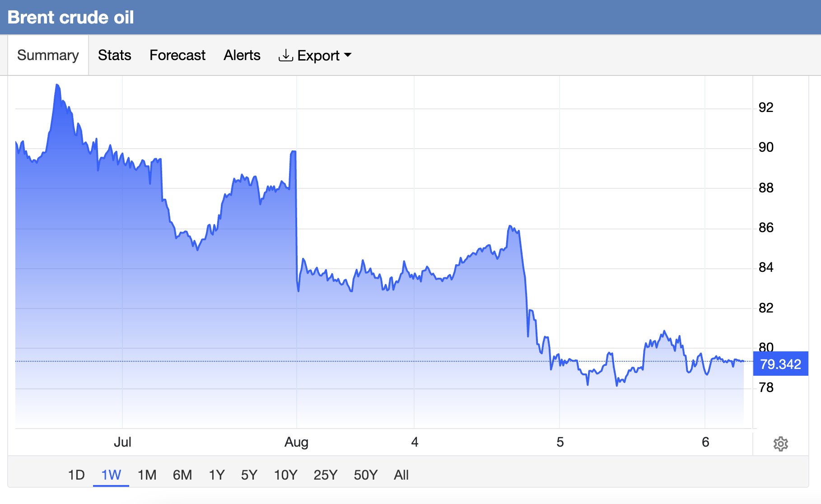Open the Alerts tab

pos(242,55)
